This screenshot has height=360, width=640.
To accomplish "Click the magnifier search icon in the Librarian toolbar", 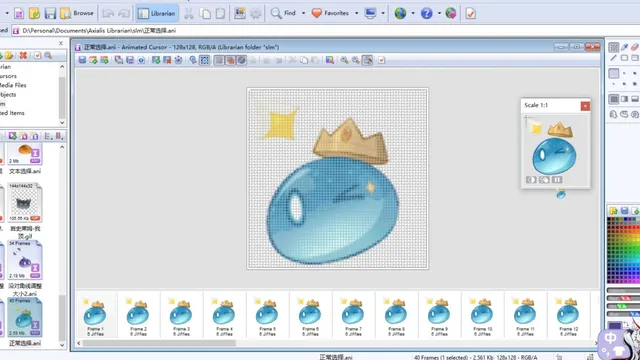I will [x=48, y=55].
